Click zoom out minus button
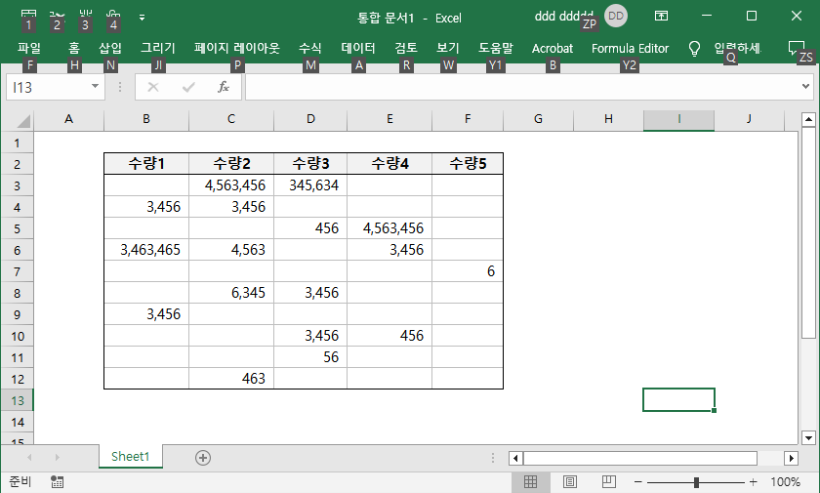Screen dimensions: 820x493 [x=638, y=481]
